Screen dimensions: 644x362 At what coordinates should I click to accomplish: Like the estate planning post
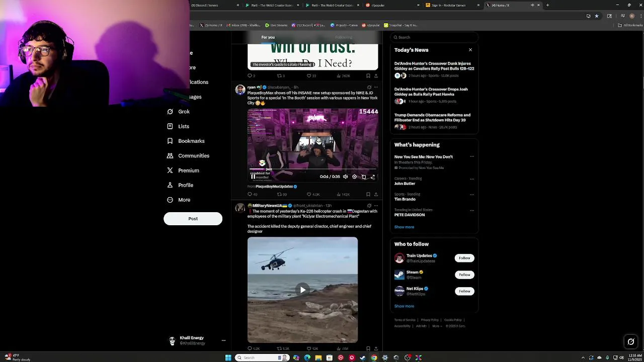(x=312, y=76)
